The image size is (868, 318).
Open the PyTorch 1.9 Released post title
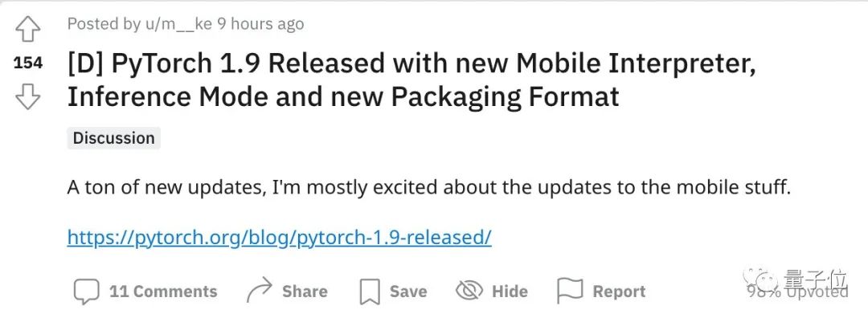pos(411,81)
